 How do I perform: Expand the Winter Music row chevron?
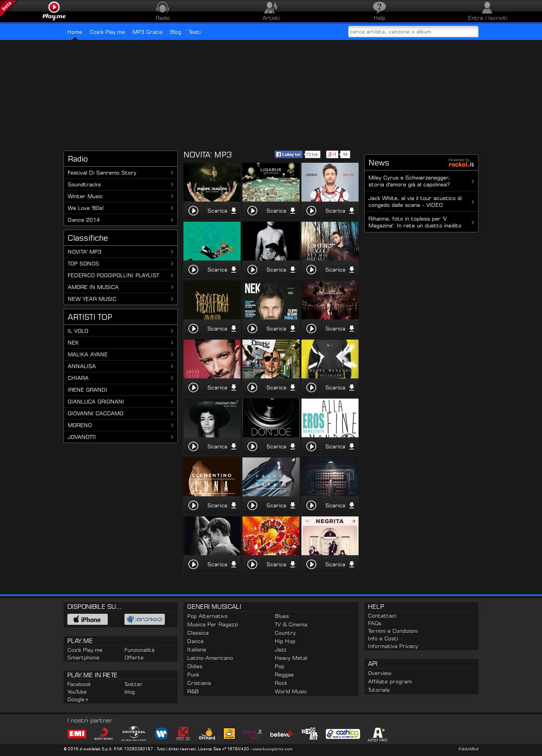coord(172,196)
